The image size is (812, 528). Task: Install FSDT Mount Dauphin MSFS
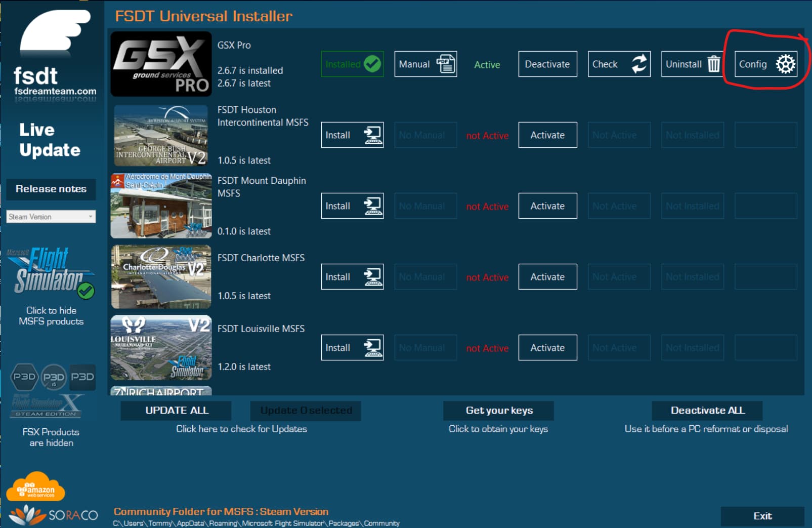[352, 206]
